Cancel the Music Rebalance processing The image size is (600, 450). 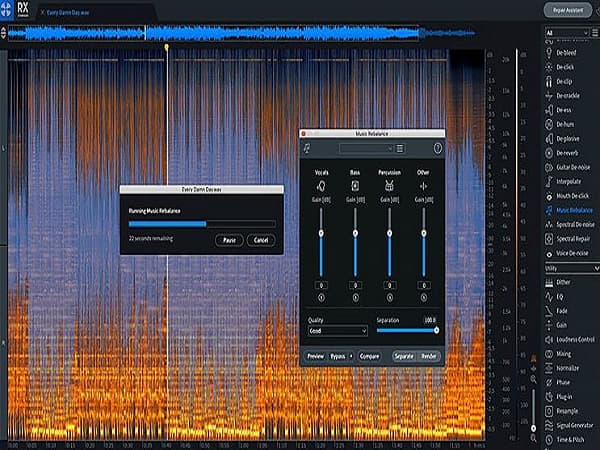[261, 240]
